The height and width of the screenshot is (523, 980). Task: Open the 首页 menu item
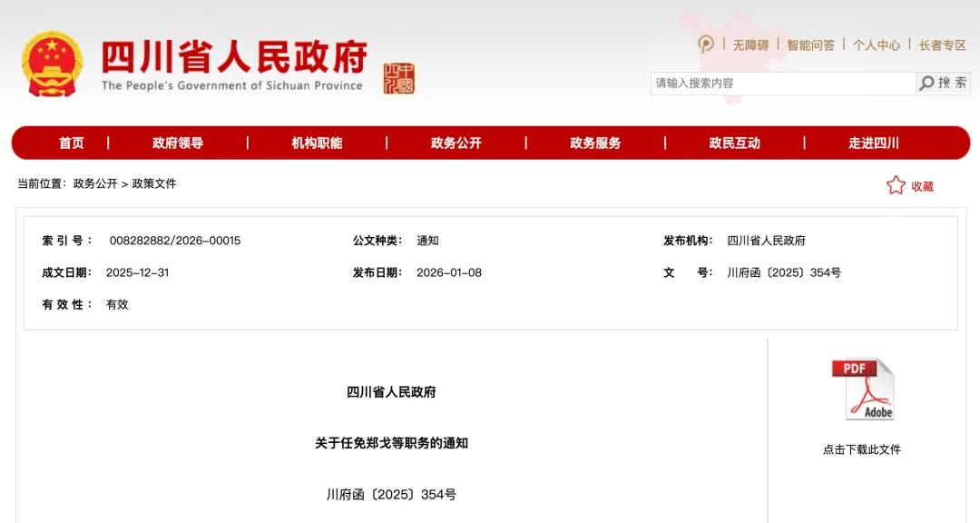[x=72, y=143]
